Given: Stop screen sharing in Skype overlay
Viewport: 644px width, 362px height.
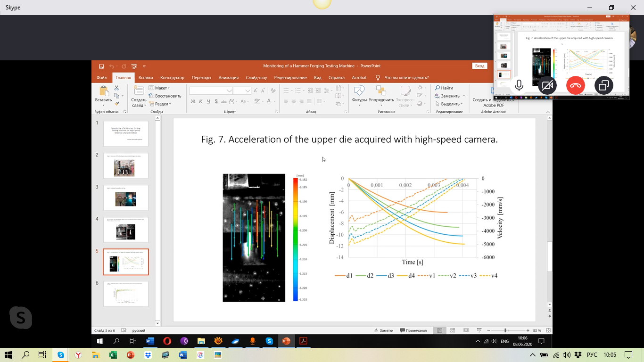Looking at the screenshot, I should coord(604,85).
